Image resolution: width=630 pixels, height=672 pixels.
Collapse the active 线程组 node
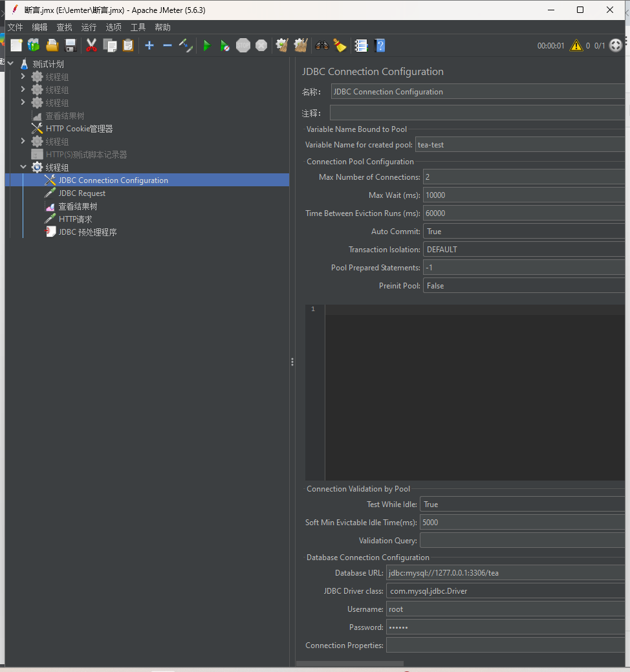[23, 167]
